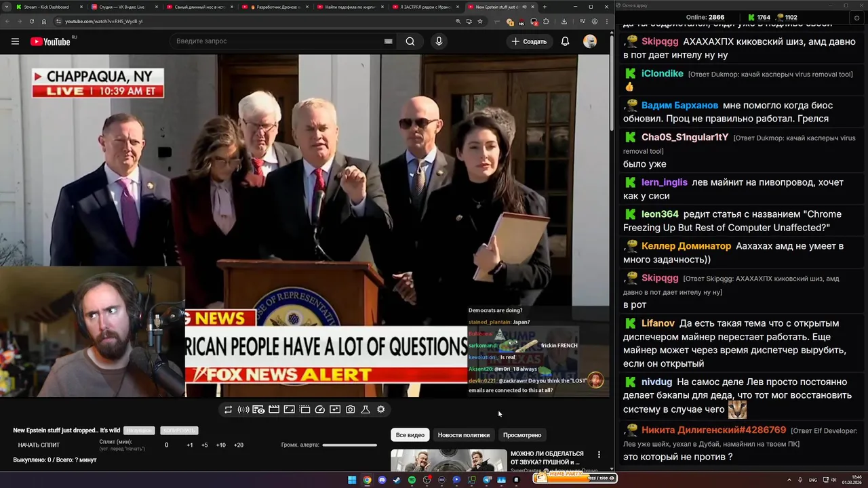Image resolution: width=868 pixels, height=488 pixels.
Task: Adjust the Громк. алерта volume slider
Action: 349,445
